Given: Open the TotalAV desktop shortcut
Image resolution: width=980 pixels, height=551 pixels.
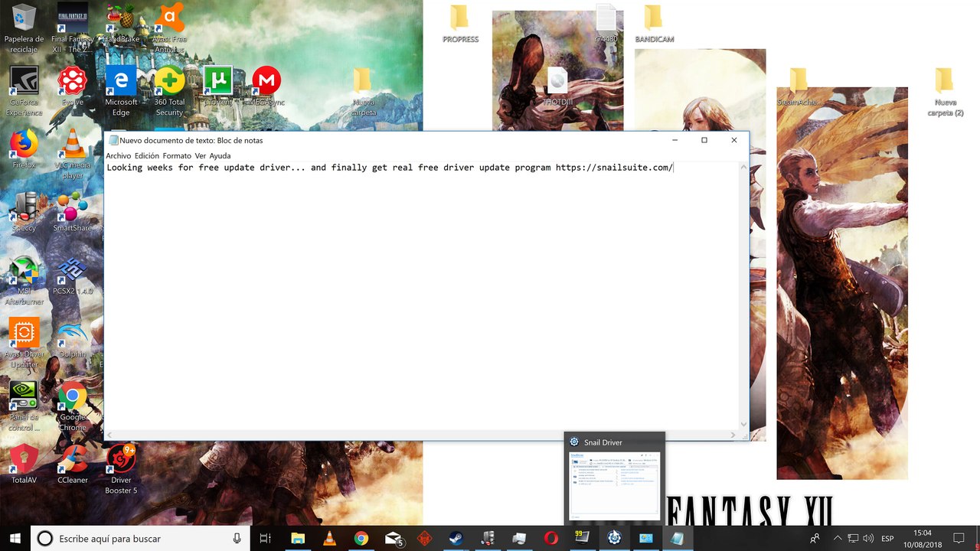Looking at the screenshot, I should point(24,464).
